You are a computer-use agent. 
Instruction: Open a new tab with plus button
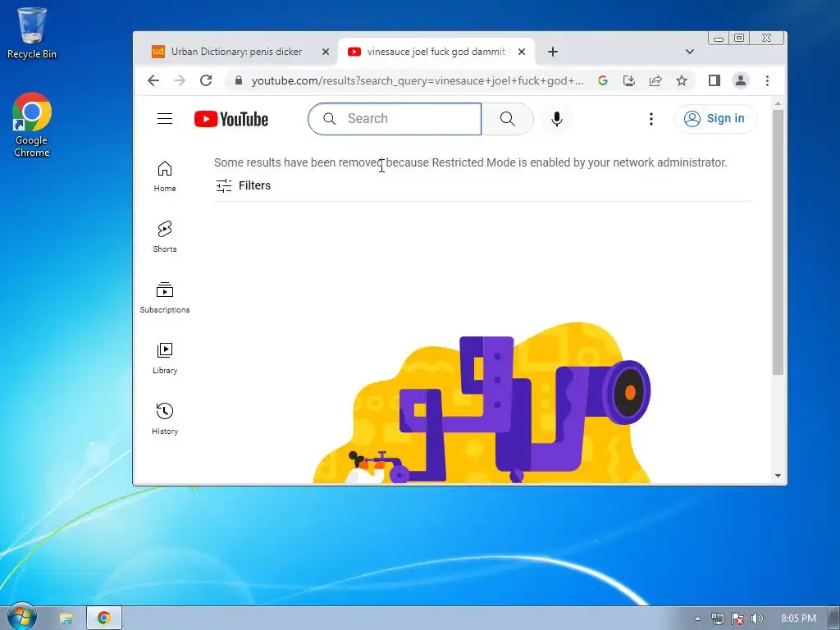tap(553, 52)
